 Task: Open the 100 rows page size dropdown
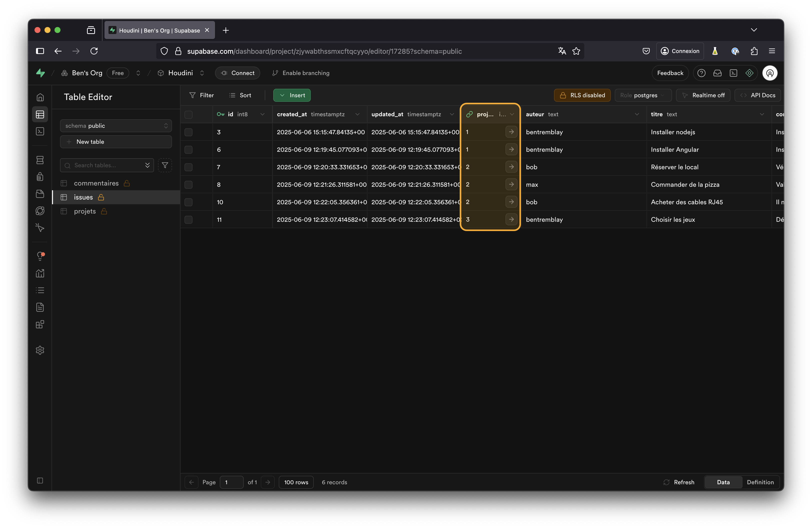point(296,482)
